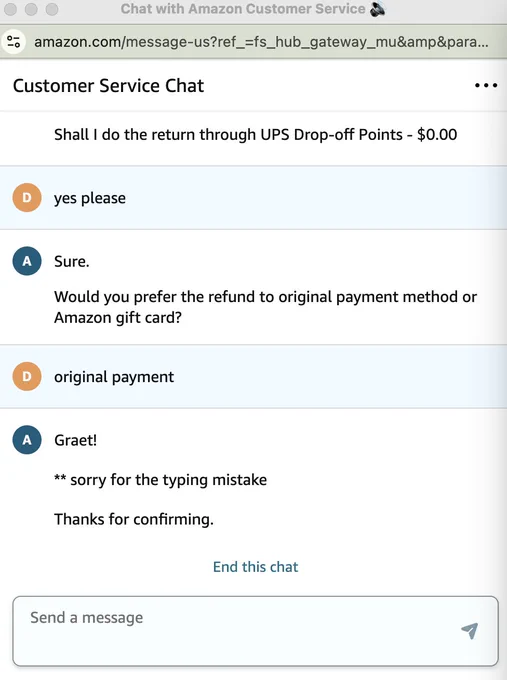The height and width of the screenshot is (680, 507).
Task: Click agent avatar beside 'Sure.'
Action: pyautogui.click(x=27, y=261)
